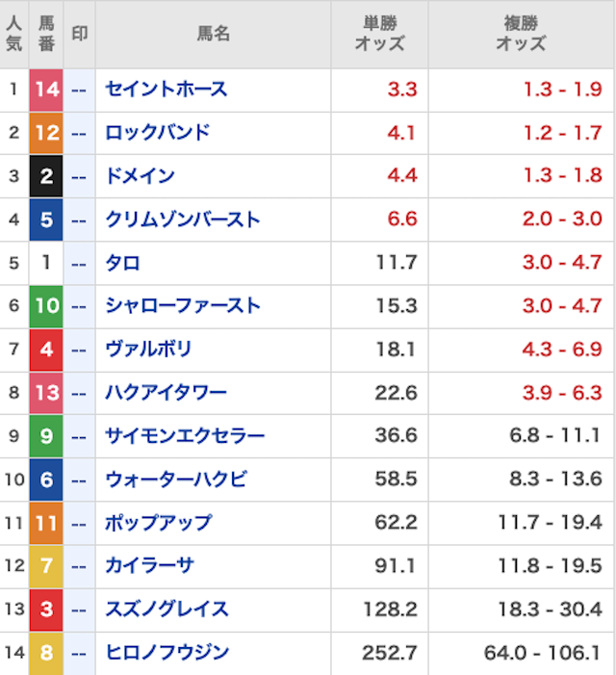This screenshot has height=675, width=616.
Task: Open the mark selector for ポップアップ
Action: pyautogui.click(x=80, y=523)
